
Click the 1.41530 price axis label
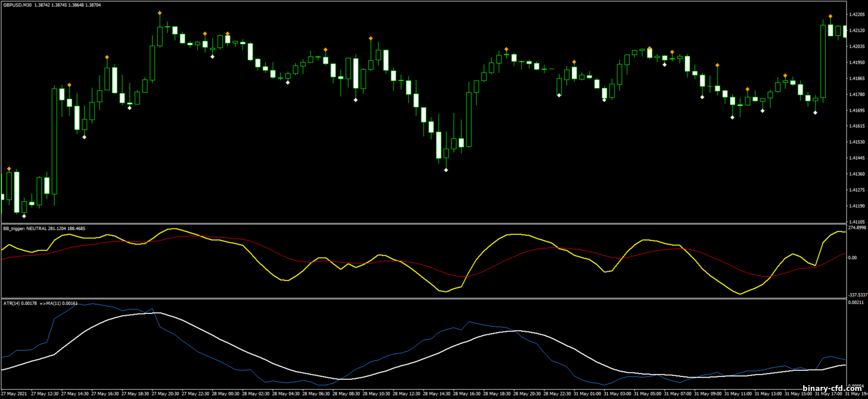(858, 142)
